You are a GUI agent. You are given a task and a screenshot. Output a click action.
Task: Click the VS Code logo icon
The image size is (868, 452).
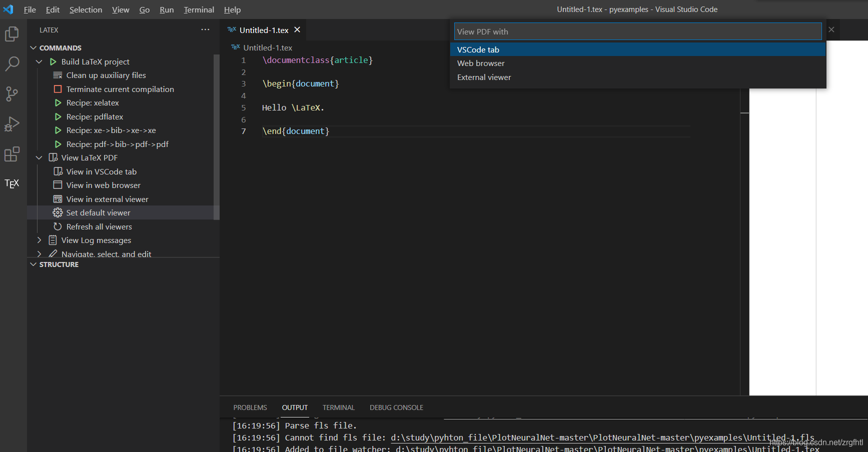[x=9, y=9]
